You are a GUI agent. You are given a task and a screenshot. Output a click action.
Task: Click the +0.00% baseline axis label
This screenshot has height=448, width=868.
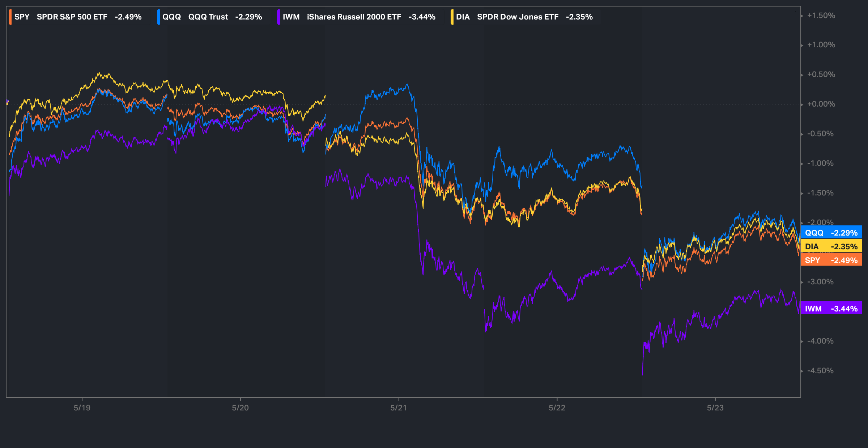click(x=821, y=104)
